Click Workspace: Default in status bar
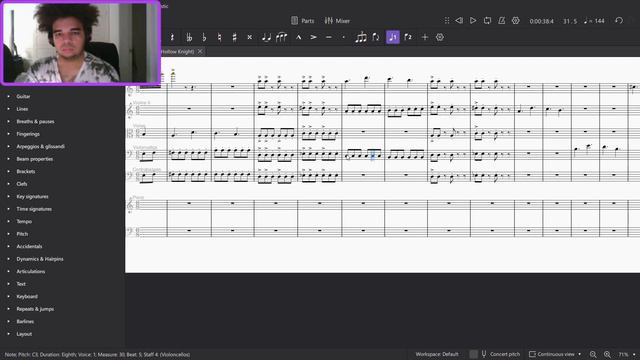 tap(437, 354)
